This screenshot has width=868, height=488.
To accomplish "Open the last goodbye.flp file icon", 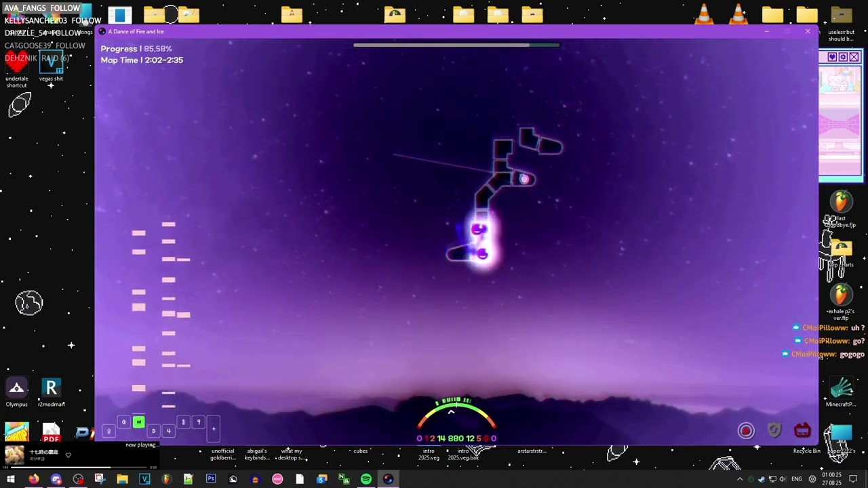I will [841, 210].
